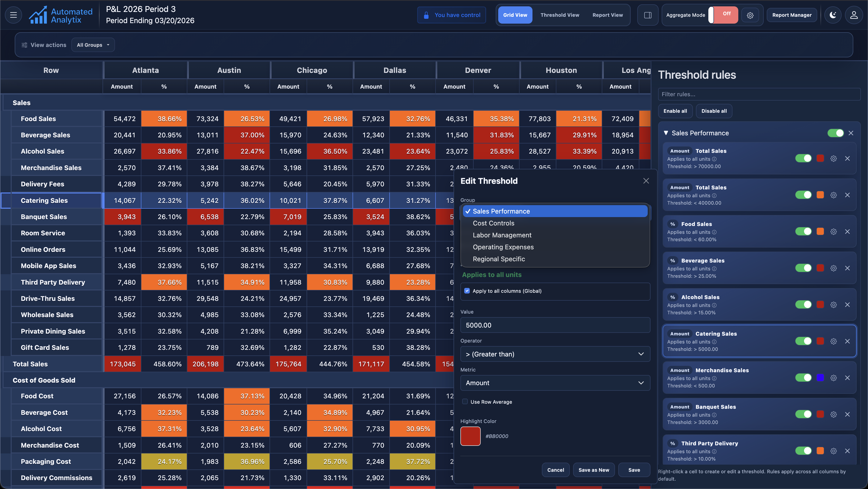The width and height of the screenshot is (868, 489).
Task: Enable the Use Row Average checkbox
Action: 465,401
